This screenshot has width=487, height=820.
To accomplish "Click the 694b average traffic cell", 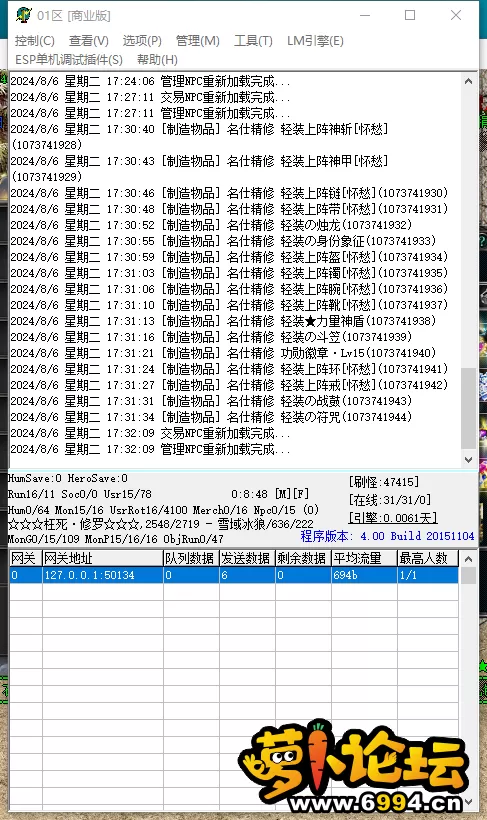I will pyautogui.click(x=364, y=575).
